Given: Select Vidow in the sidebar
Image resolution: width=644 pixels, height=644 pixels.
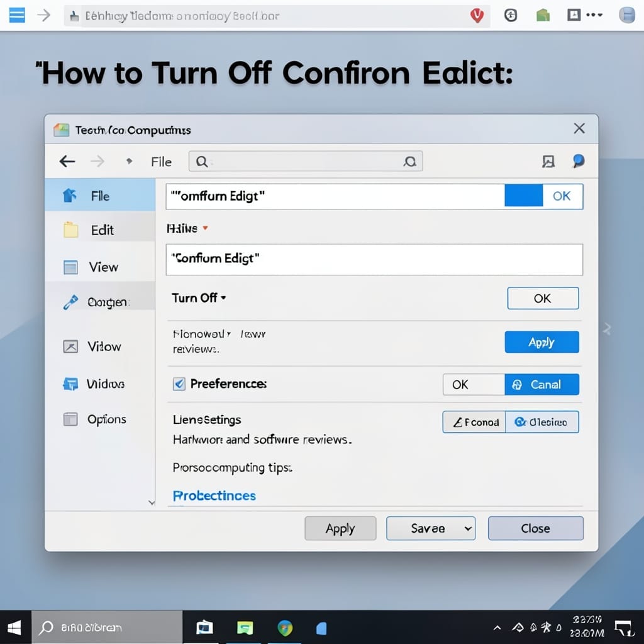Looking at the screenshot, I should 100,347.
